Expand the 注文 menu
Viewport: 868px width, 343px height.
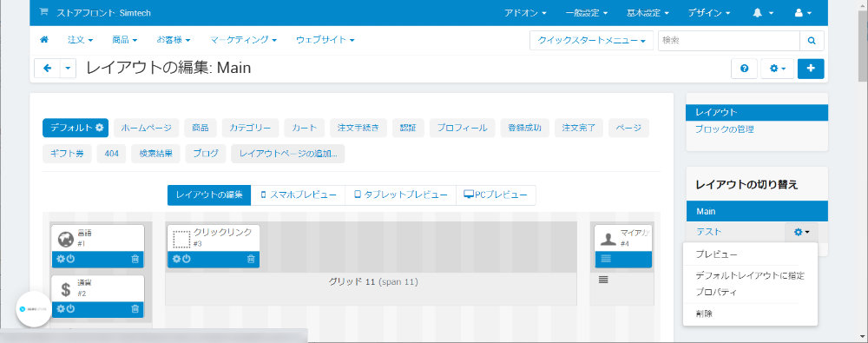[x=80, y=40]
